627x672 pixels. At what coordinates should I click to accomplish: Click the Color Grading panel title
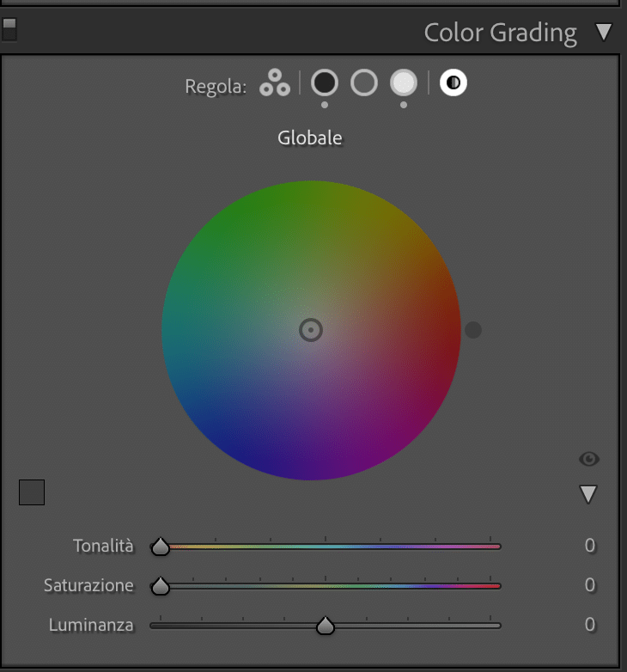pos(500,33)
